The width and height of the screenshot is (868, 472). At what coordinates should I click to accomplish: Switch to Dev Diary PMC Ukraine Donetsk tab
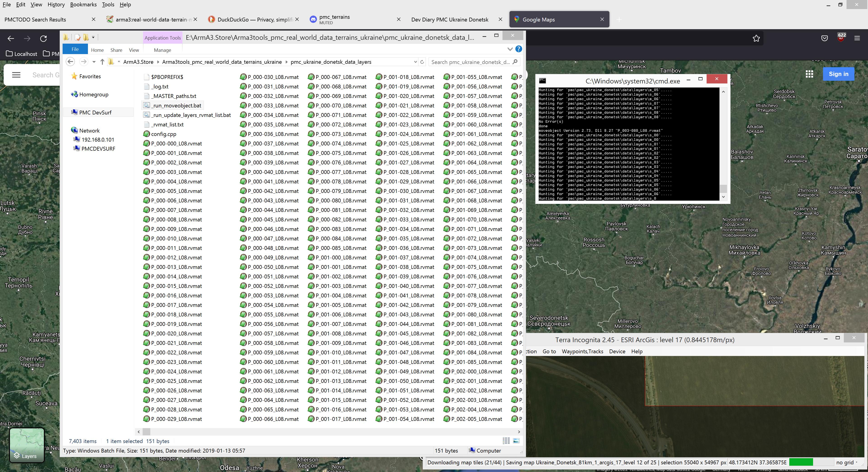(450, 19)
